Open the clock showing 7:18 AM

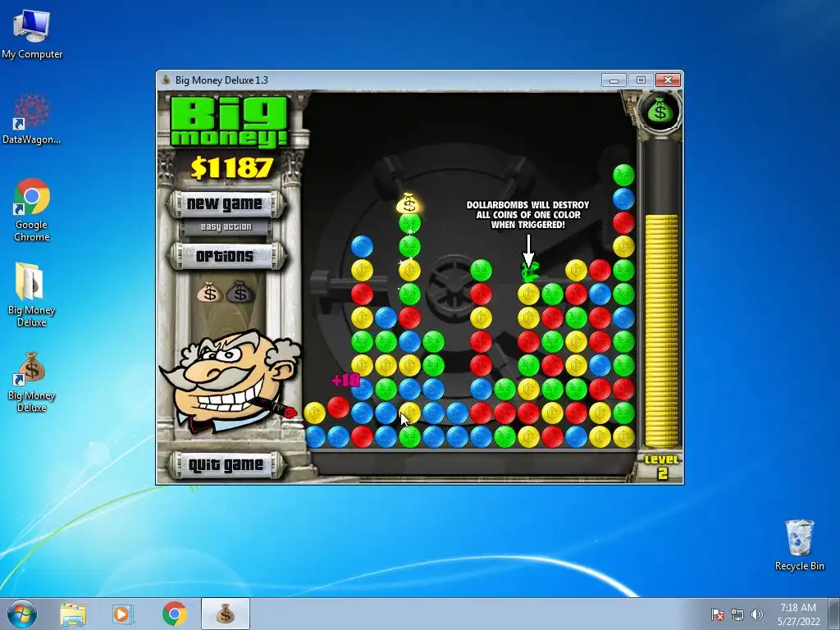coord(798,614)
